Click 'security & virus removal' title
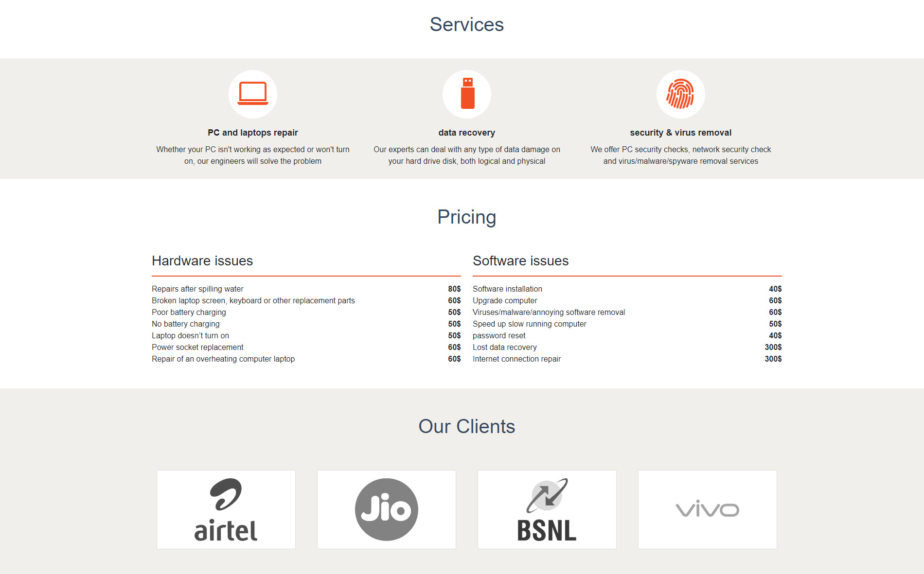Image resolution: width=924 pixels, height=574 pixels. pyautogui.click(x=680, y=133)
